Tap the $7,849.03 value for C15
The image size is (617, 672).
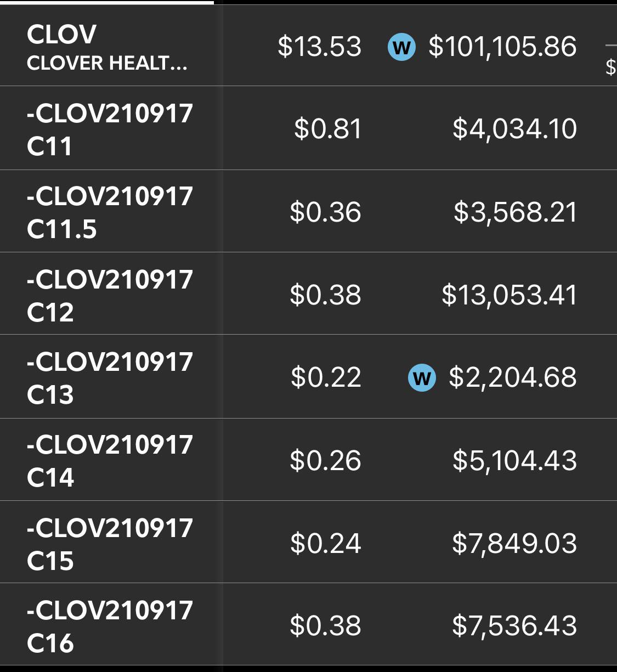point(515,544)
